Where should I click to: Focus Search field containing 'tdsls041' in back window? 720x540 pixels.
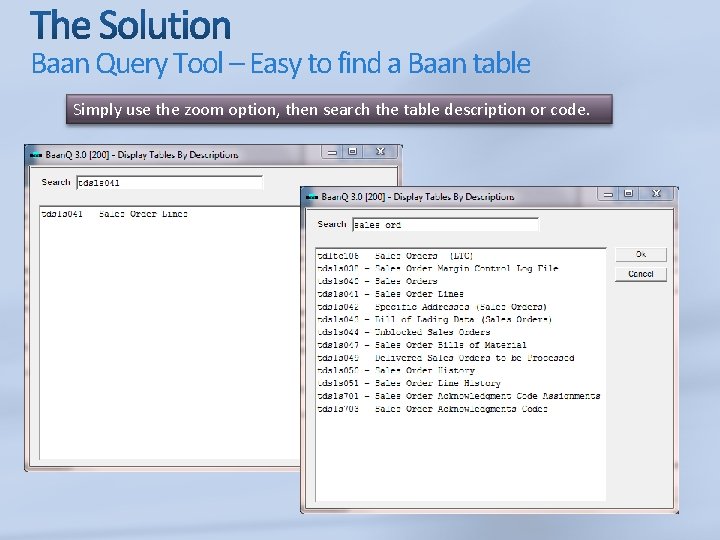coord(169,183)
